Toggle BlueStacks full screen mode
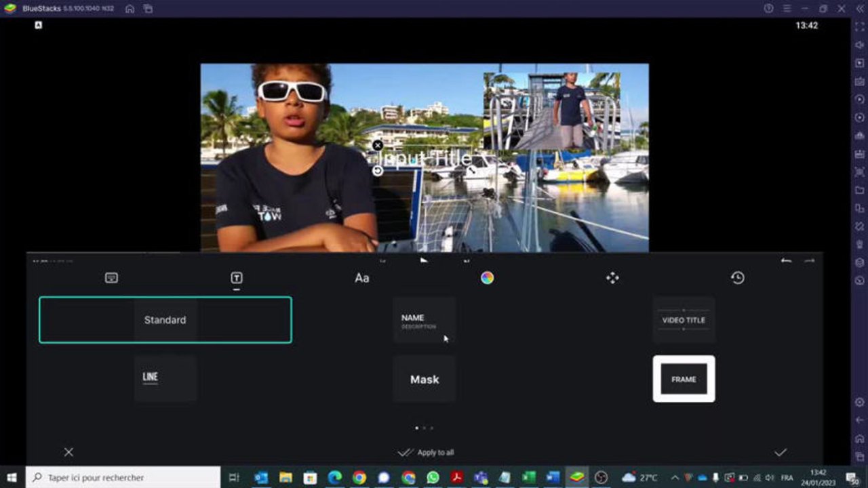This screenshot has height=488, width=868. click(x=859, y=26)
